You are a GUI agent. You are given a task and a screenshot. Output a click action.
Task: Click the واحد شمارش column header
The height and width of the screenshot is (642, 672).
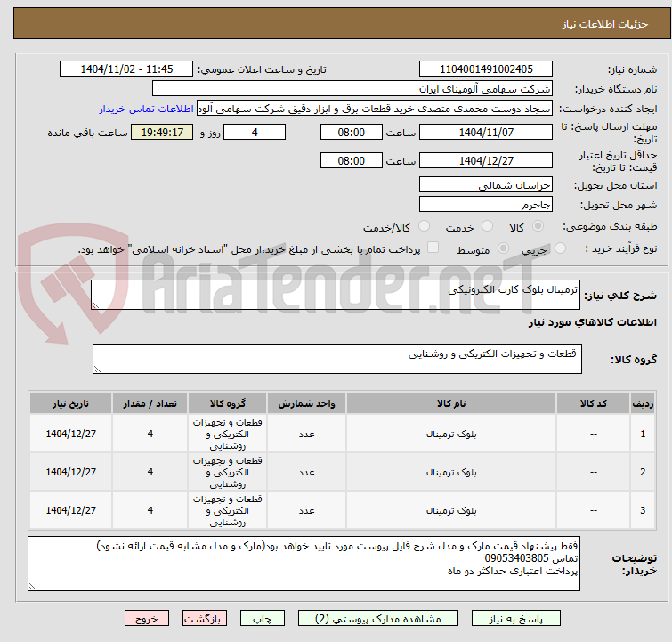click(306, 403)
